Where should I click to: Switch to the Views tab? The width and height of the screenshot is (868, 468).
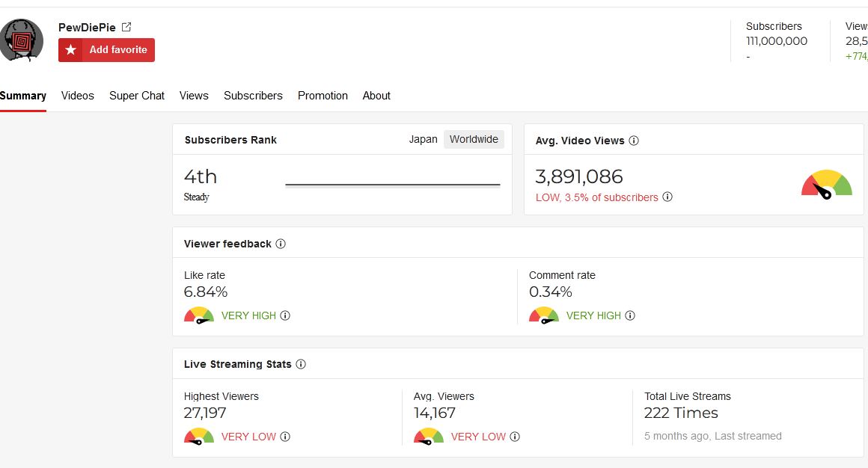pyautogui.click(x=194, y=96)
